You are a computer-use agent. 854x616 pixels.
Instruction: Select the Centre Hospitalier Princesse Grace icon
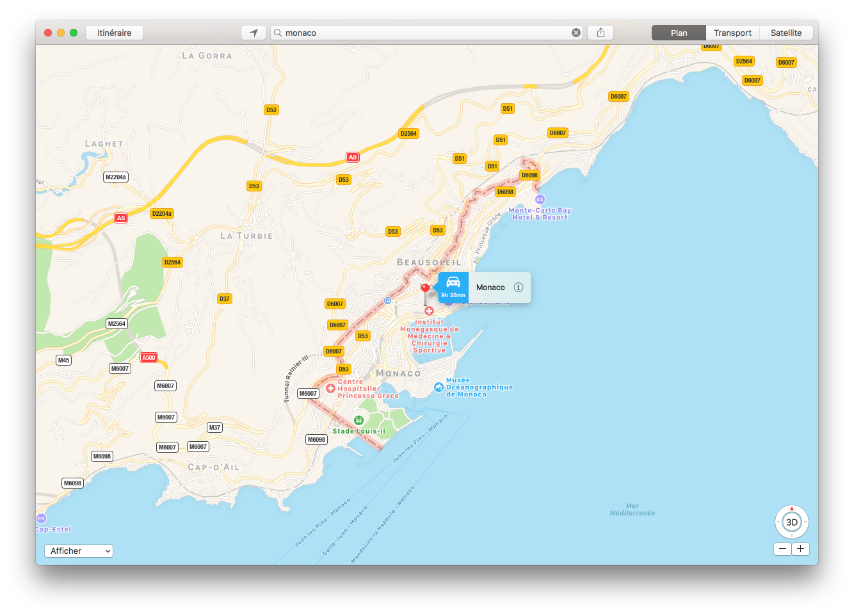click(x=330, y=388)
